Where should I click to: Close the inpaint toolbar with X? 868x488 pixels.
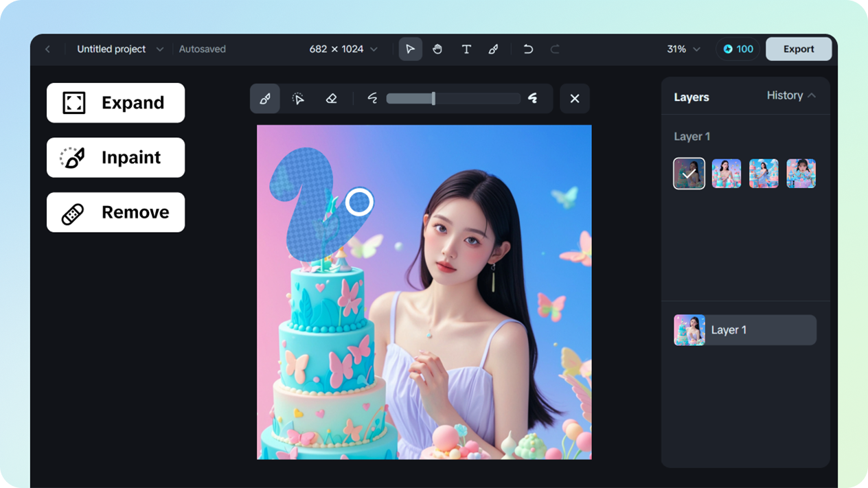(x=575, y=99)
